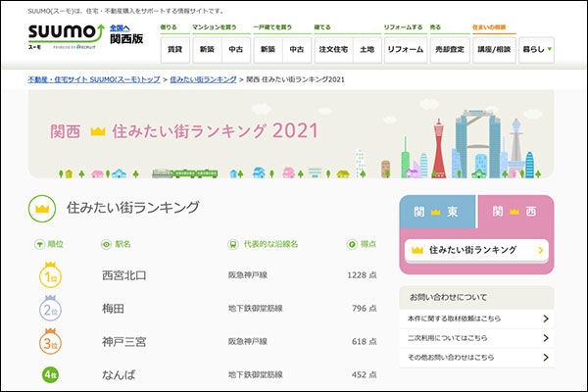The image size is (588, 392).
Task: Open the 注文住宅 navigation button
Action: 334,50
